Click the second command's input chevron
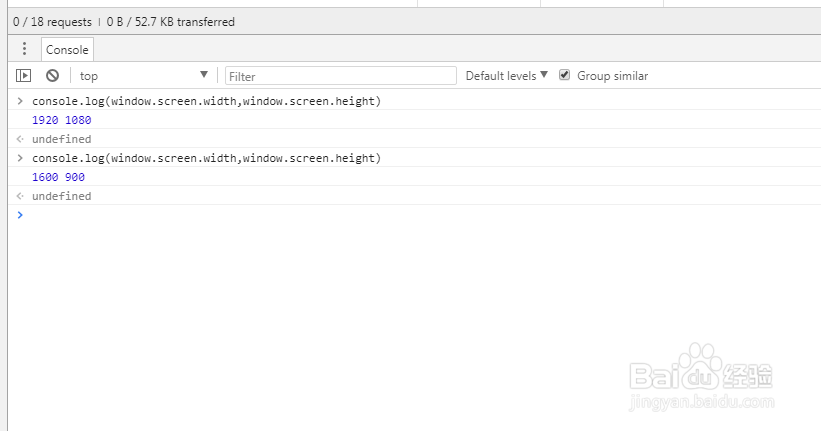 click(19, 158)
